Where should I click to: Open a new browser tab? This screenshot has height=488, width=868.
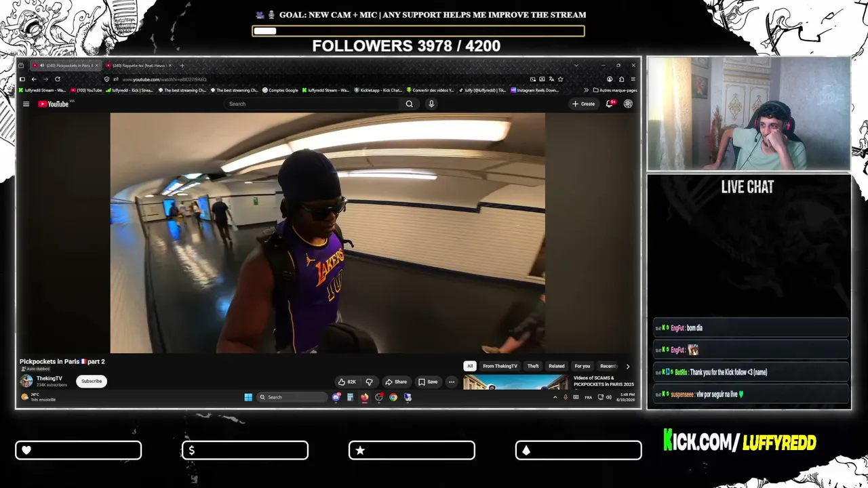pyautogui.click(x=182, y=66)
